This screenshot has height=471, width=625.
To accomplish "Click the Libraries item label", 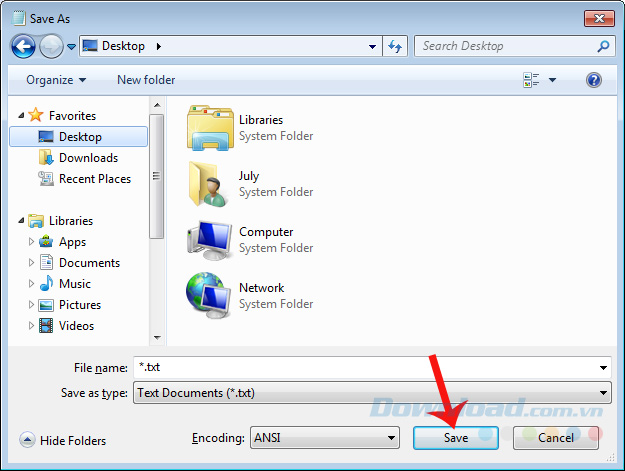I will [x=261, y=120].
